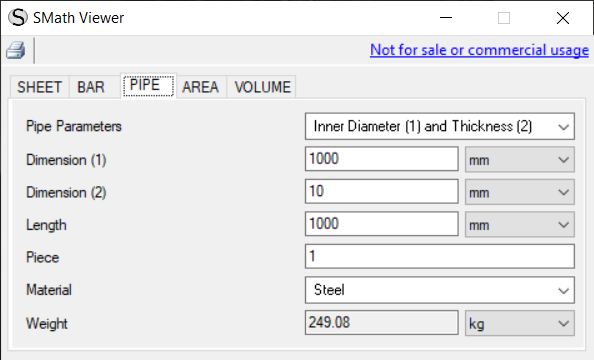Screen dimensions: 594x363
Task: Expand the Material dropdown showing Steel
Action: pyautogui.click(x=439, y=290)
